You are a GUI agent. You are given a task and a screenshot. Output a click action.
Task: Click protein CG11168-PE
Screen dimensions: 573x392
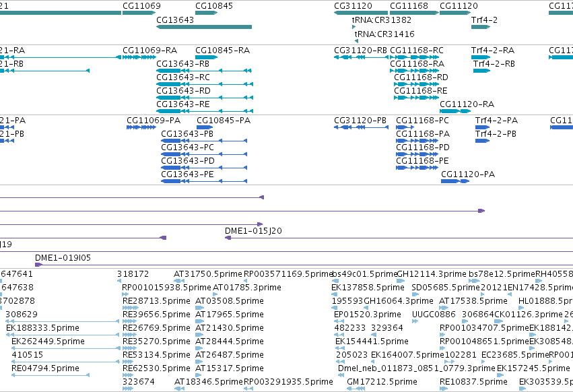click(417, 168)
